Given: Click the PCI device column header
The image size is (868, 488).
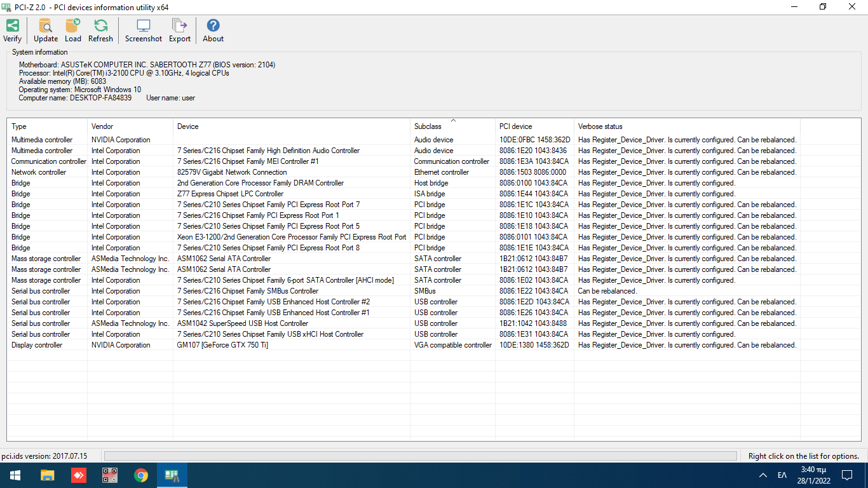Looking at the screenshot, I should [515, 126].
